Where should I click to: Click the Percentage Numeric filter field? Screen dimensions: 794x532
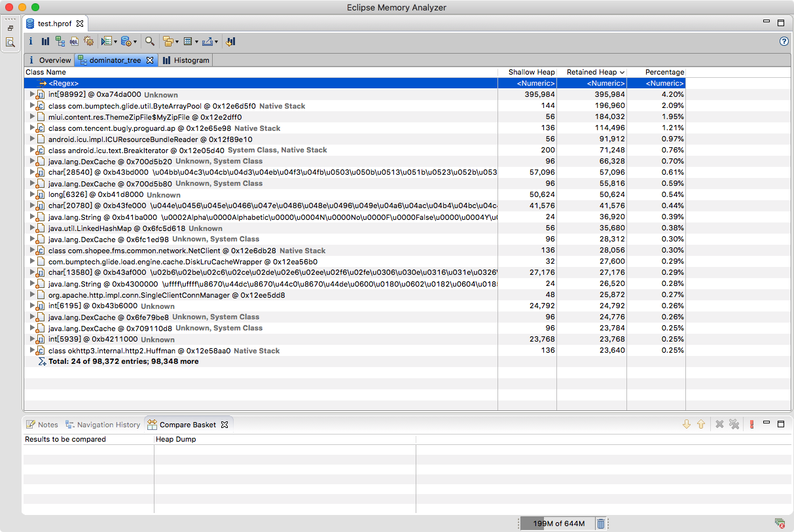coord(656,83)
